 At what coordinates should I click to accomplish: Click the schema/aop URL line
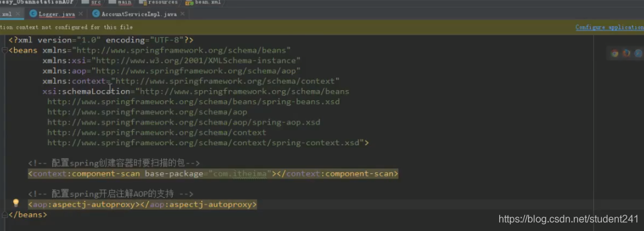click(x=147, y=111)
